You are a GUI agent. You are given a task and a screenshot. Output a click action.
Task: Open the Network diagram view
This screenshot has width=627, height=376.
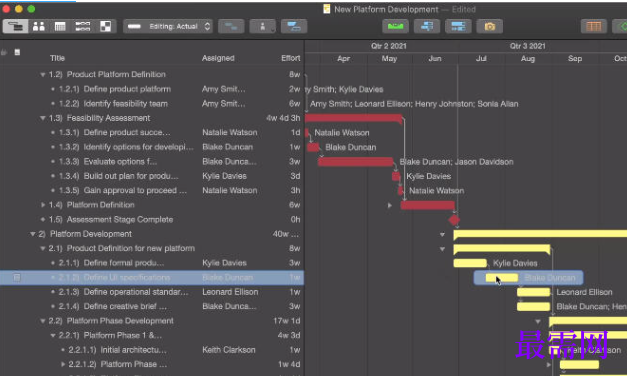[83, 26]
